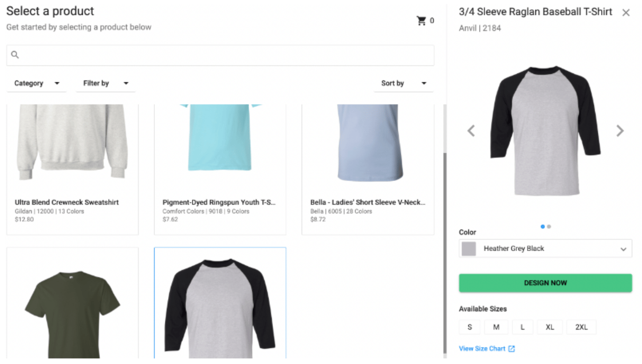Viewport: 642px width, 364px height.
Task: Select the second carousel pagination dot
Action: click(549, 227)
